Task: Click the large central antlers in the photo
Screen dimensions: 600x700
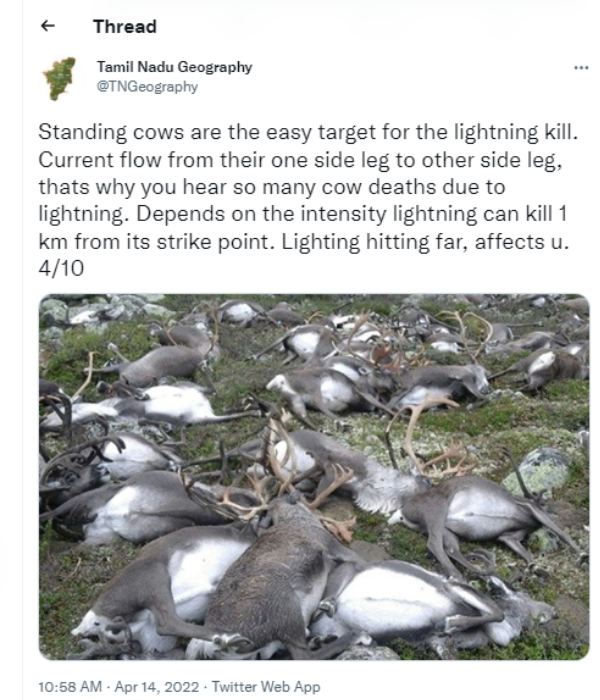Action: [x=292, y=473]
